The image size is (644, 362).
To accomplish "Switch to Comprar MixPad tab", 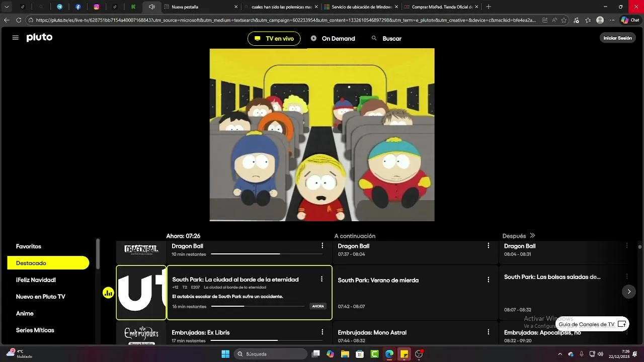I will coord(441,7).
